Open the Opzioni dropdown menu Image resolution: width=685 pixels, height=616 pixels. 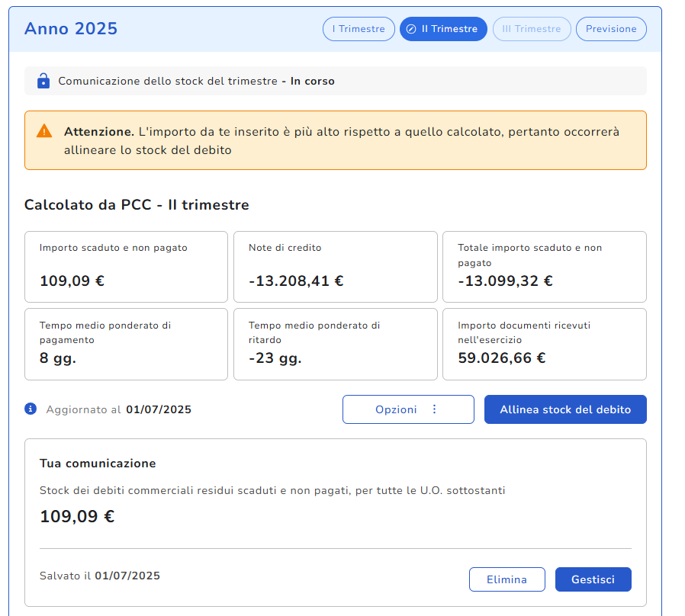(x=408, y=409)
